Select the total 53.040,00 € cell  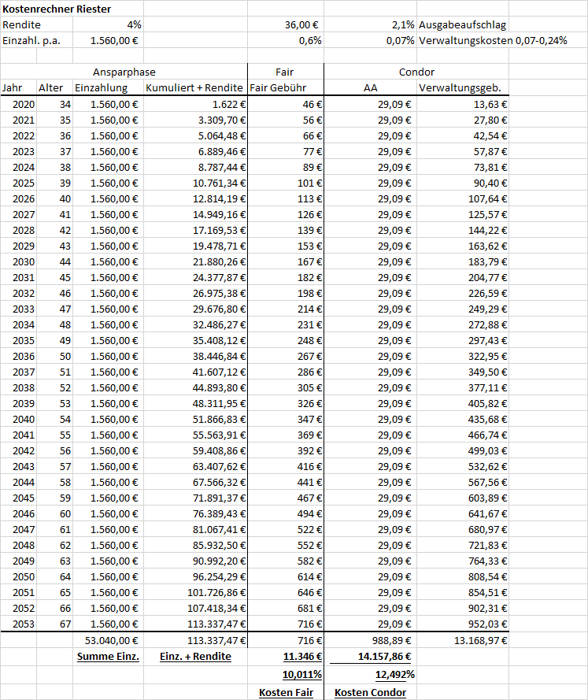coord(108,641)
